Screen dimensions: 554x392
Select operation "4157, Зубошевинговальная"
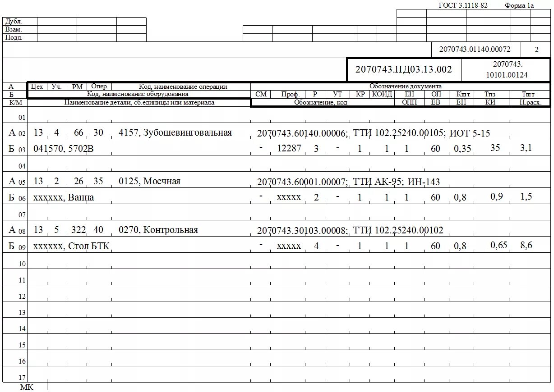pos(175,132)
